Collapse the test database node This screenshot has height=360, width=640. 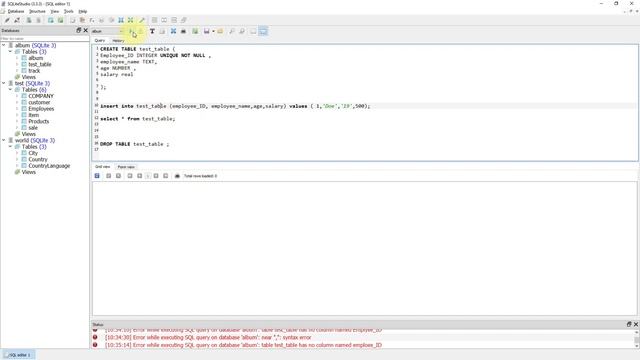coord(4,83)
